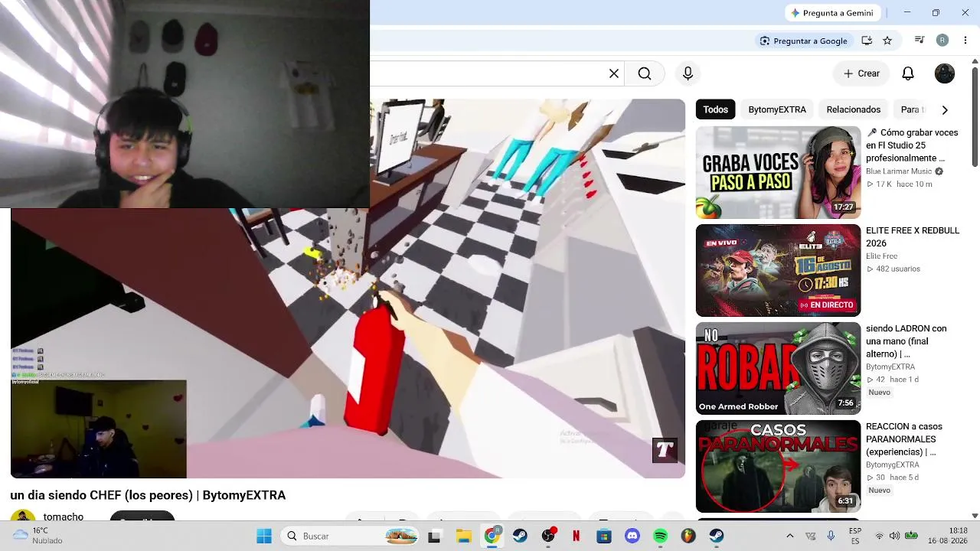
Task: Open video title ELITE FREE X REDBULL 2026
Action: point(913,236)
